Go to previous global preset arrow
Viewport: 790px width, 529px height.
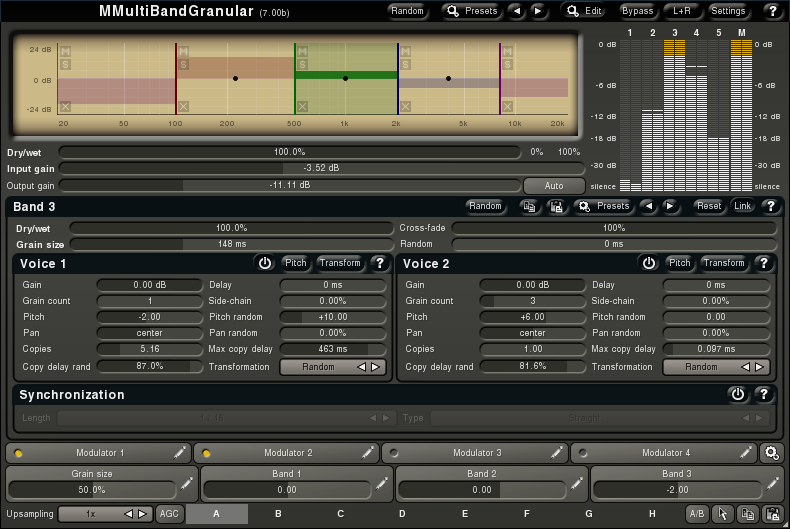coord(516,11)
